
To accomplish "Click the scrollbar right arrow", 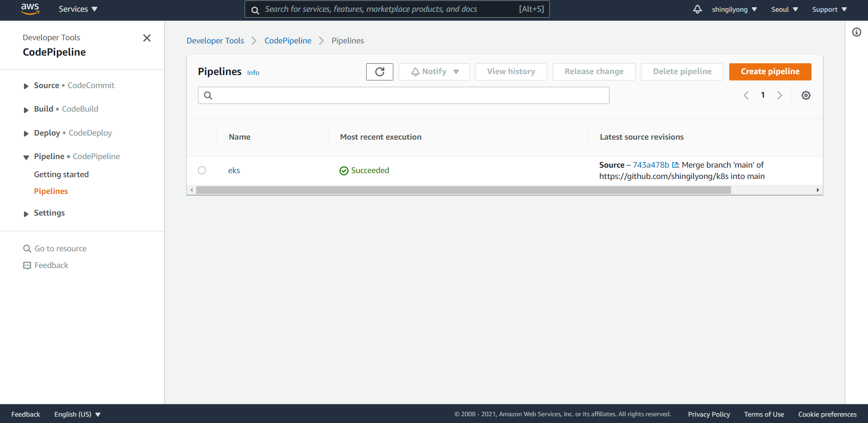I will click(x=818, y=190).
